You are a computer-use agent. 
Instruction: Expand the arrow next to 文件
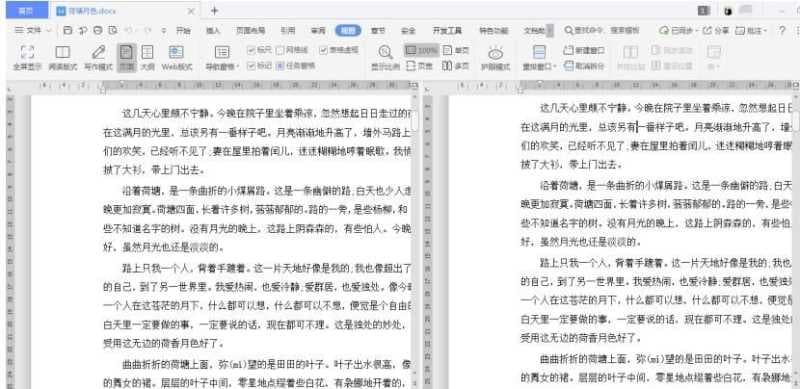click(x=49, y=30)
